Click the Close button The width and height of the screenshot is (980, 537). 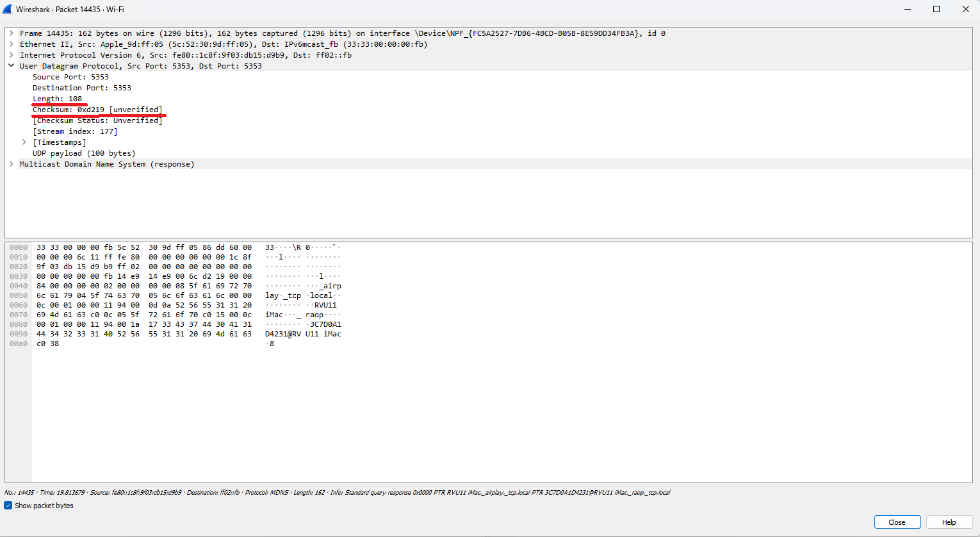click(897, 522)
